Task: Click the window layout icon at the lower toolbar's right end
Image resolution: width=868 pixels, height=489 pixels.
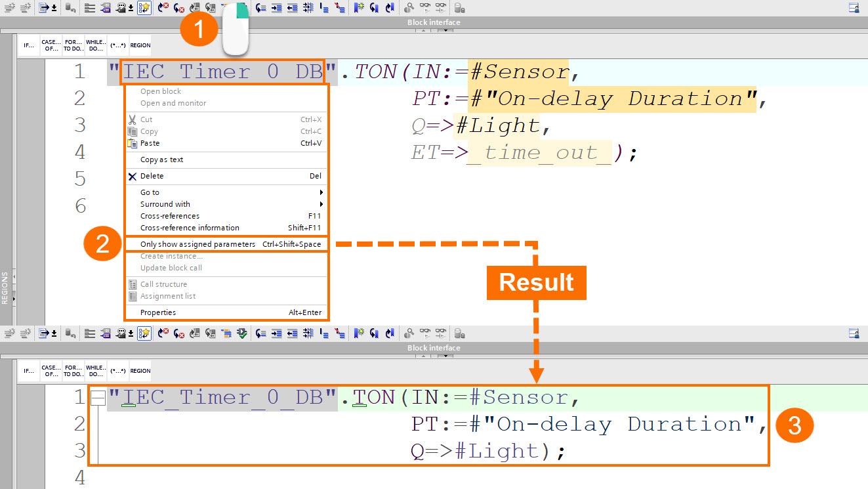Action: coord(854,333)
